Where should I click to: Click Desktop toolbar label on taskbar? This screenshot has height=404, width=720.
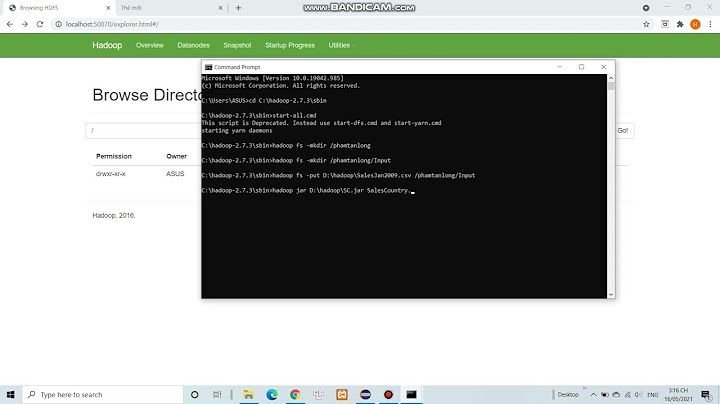568,394
